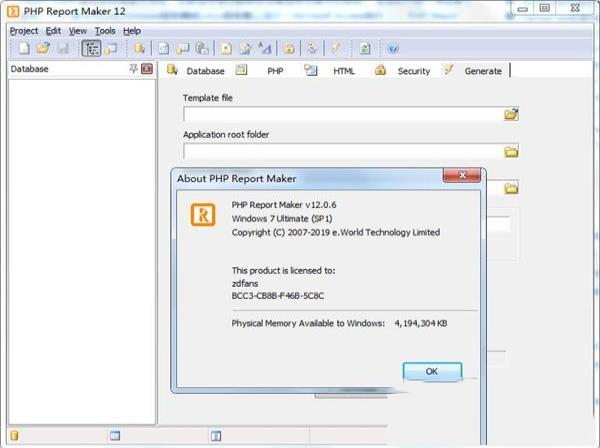Switch to the HTML tab
600x448 pixels.
click(330, 71)
